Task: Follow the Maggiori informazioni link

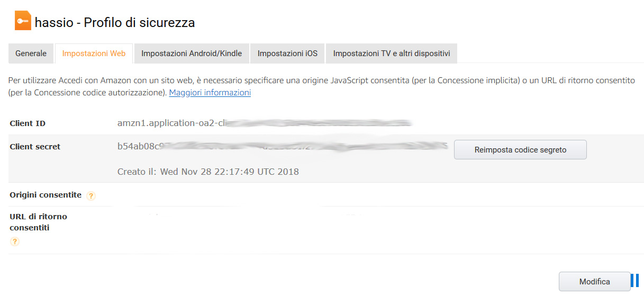Action: 210,92
